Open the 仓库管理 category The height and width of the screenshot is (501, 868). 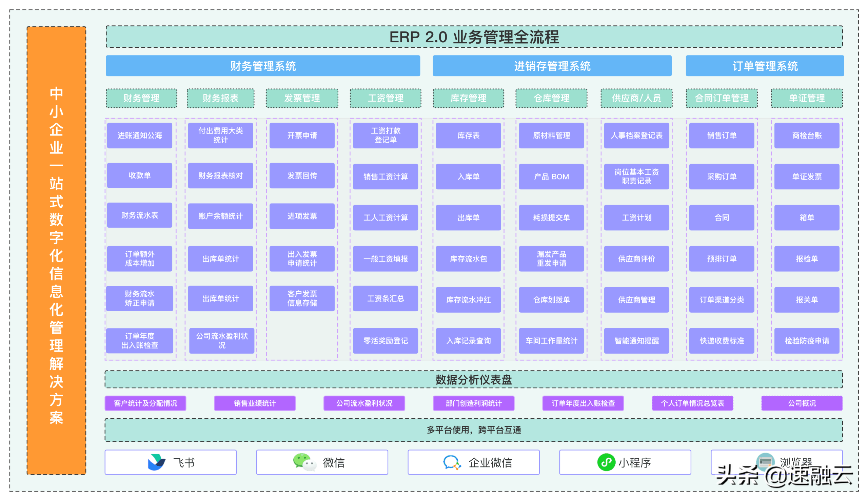[551, 99]
